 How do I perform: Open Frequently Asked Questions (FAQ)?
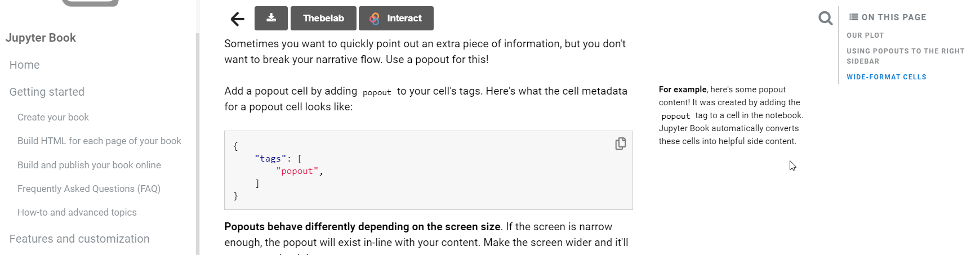click(x=89, y=189)
